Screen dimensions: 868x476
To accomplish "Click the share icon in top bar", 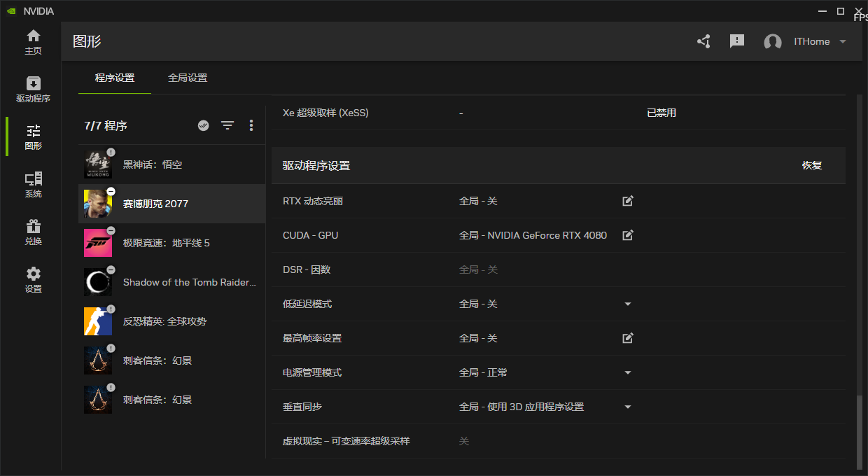I will point(703,41).
